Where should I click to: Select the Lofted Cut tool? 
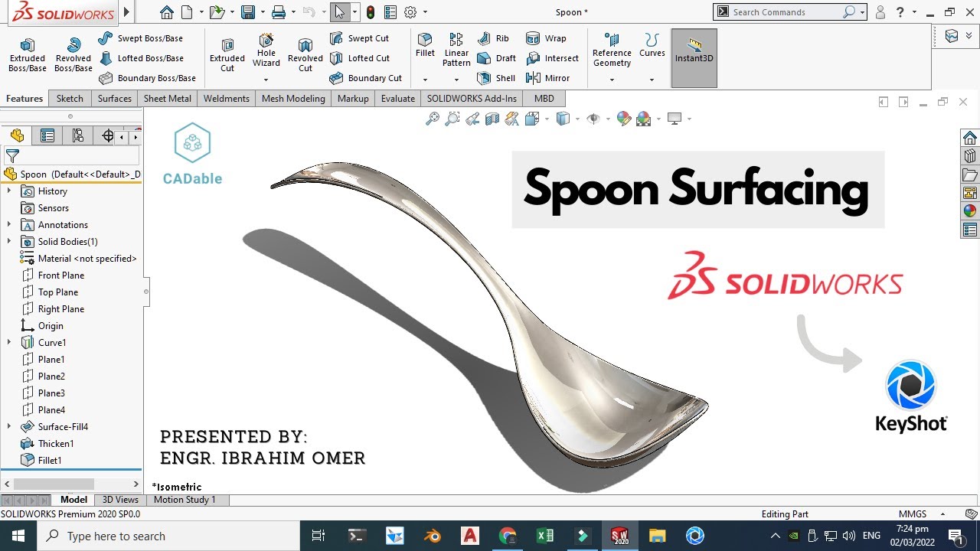[360, 58]
